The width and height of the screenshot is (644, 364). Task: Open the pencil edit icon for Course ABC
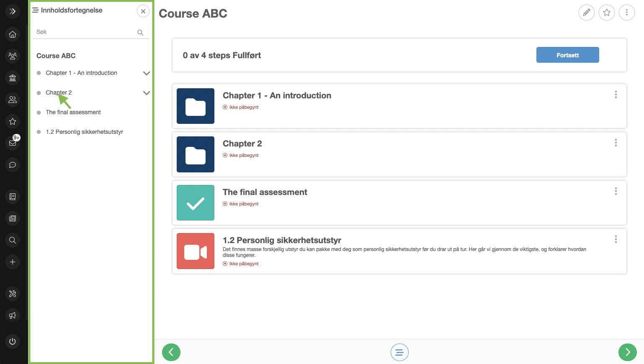[x=586, y=13]
